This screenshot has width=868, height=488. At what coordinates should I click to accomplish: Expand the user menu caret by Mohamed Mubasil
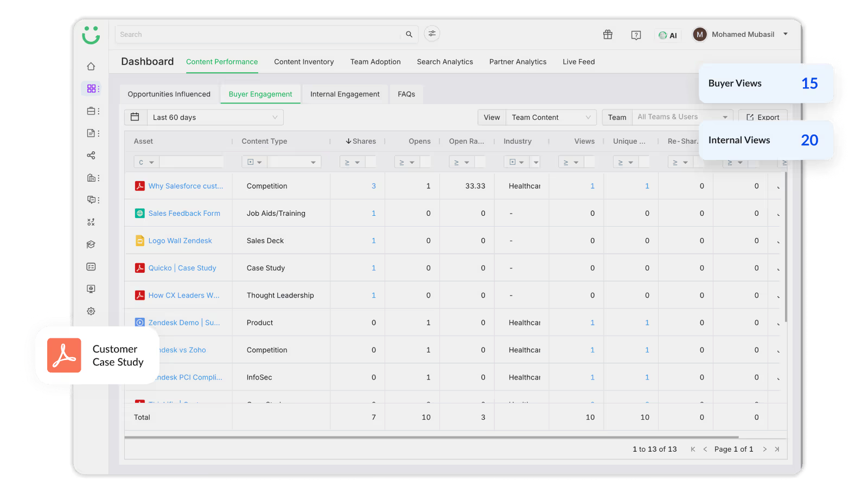[x=786, y=34]
